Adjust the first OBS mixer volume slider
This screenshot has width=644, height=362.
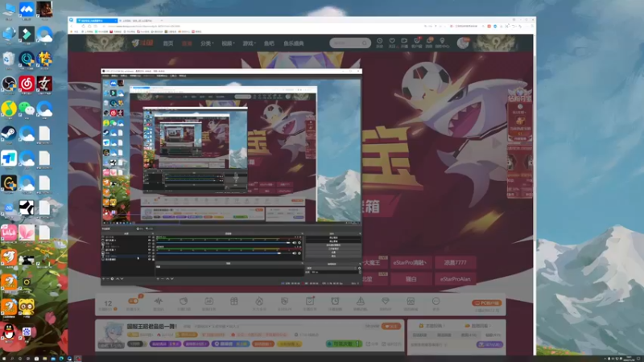225,243
